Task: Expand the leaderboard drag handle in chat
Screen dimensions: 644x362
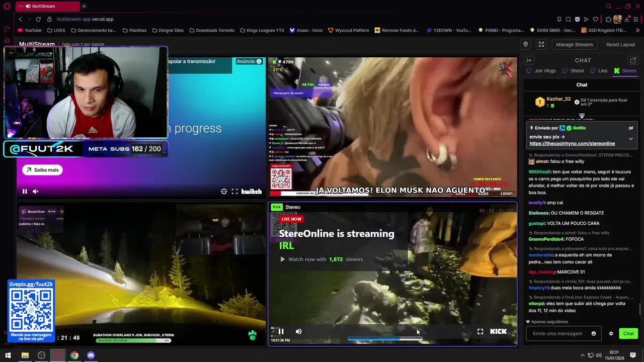Action: coord(582,116)
